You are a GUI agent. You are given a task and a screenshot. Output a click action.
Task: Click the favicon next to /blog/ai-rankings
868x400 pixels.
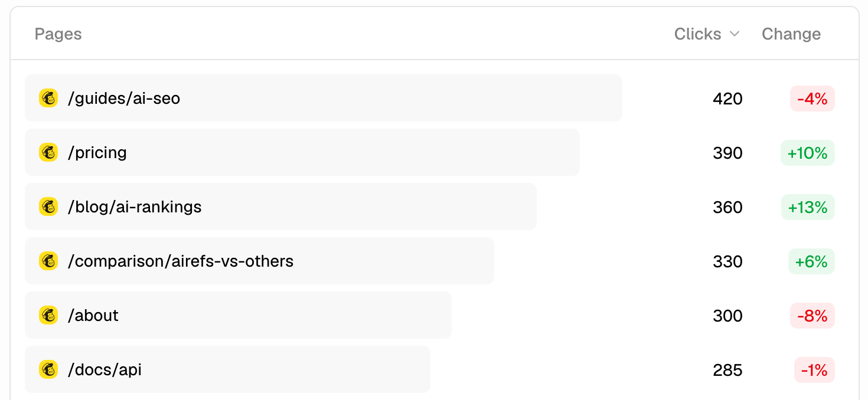(x=48, y=206)
